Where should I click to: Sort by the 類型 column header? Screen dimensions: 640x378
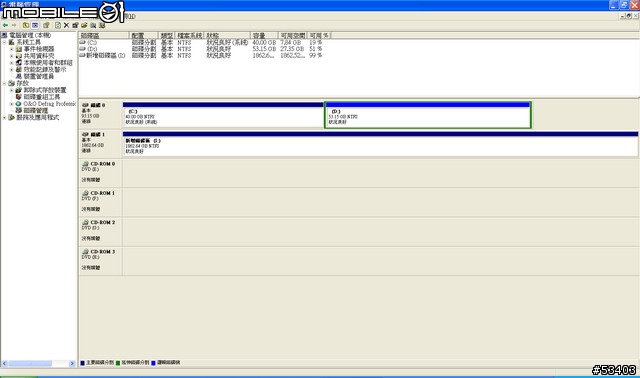click(166, 36)
